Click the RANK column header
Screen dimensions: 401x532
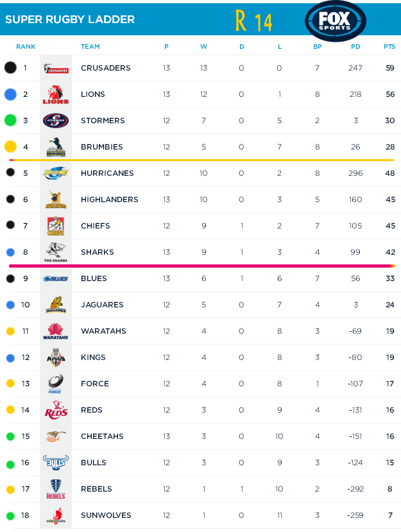point(26,46)
